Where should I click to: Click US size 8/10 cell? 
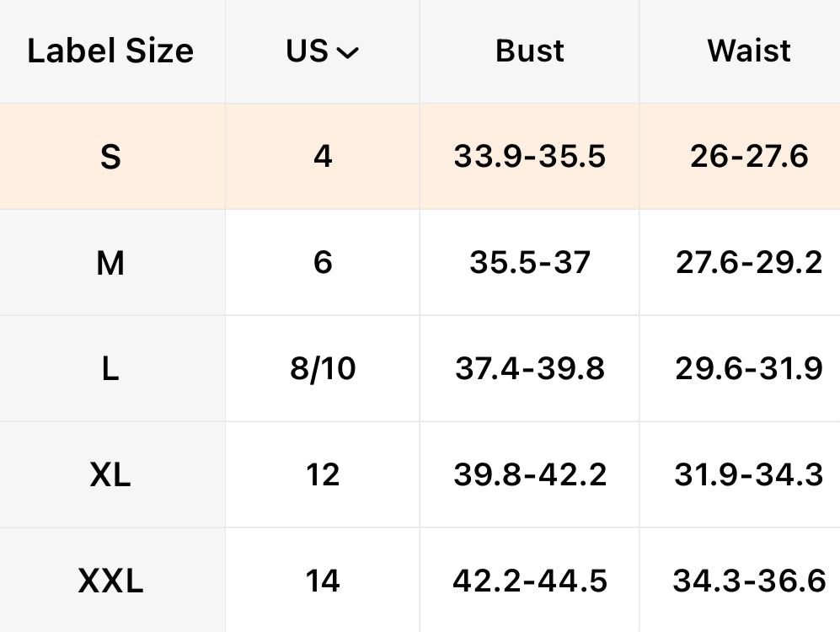323,369
